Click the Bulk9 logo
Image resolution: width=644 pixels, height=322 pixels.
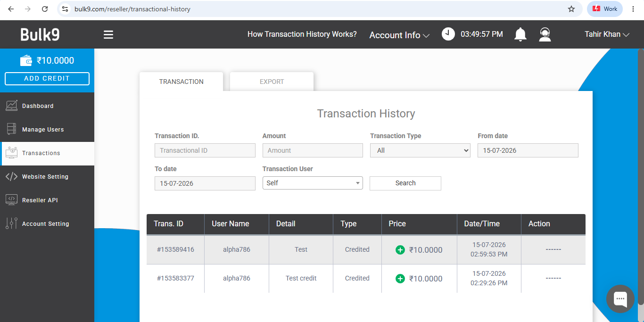point(40,34)
